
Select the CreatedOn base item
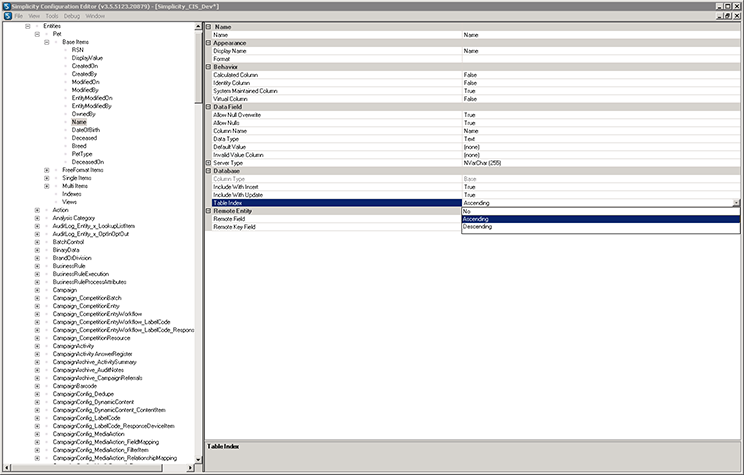pos(84,66)
